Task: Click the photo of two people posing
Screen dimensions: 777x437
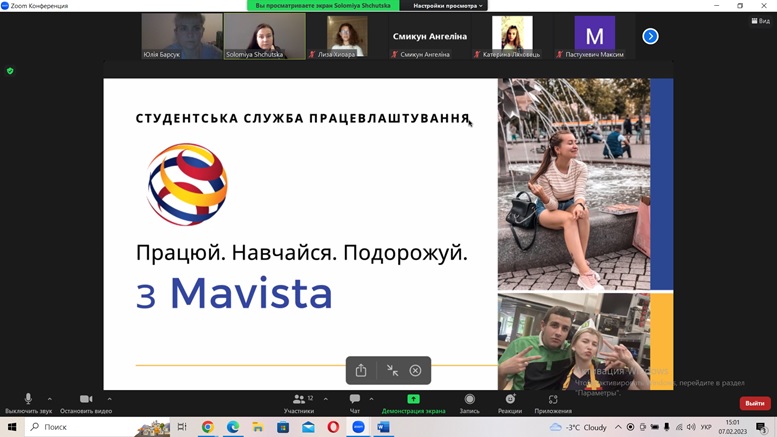Action: coord(574,341)
